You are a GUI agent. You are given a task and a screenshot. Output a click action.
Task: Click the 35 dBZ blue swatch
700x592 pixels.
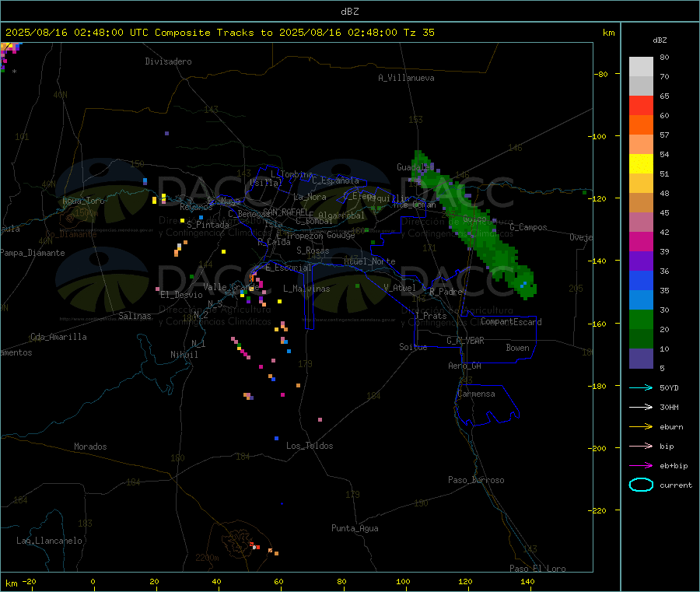641,280
